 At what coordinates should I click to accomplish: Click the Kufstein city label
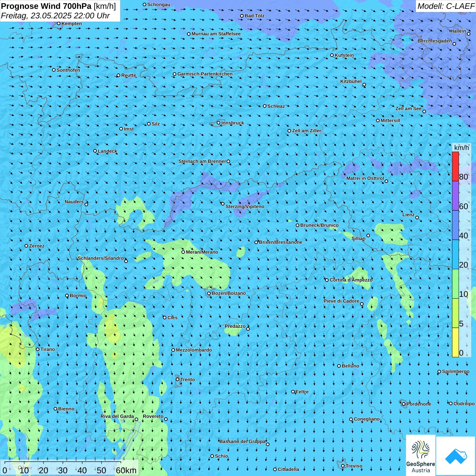(344, 55)
